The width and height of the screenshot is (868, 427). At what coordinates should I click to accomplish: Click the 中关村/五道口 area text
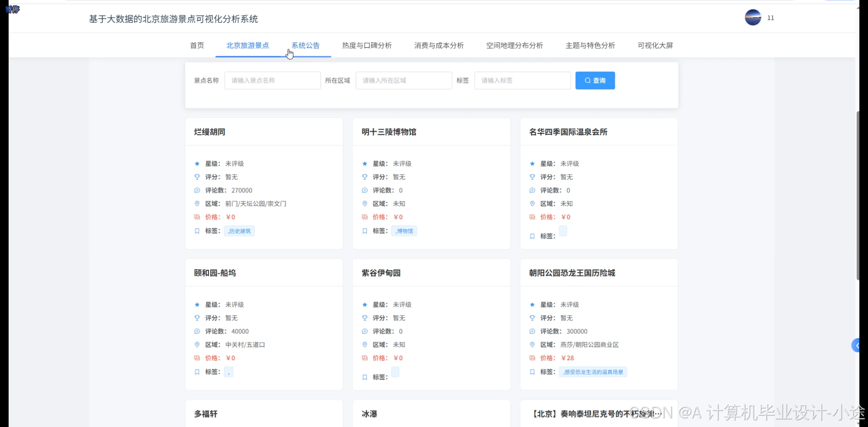click(245, 345)
